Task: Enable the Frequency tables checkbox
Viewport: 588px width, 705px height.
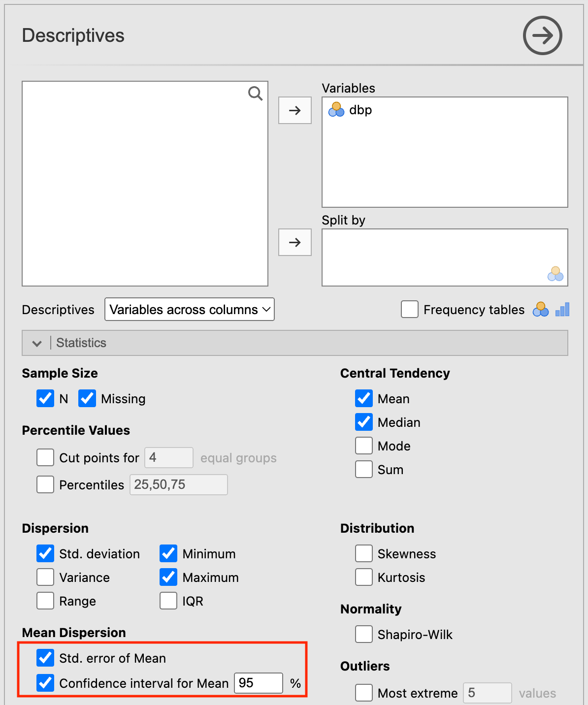Action: [x=410, y=310]
